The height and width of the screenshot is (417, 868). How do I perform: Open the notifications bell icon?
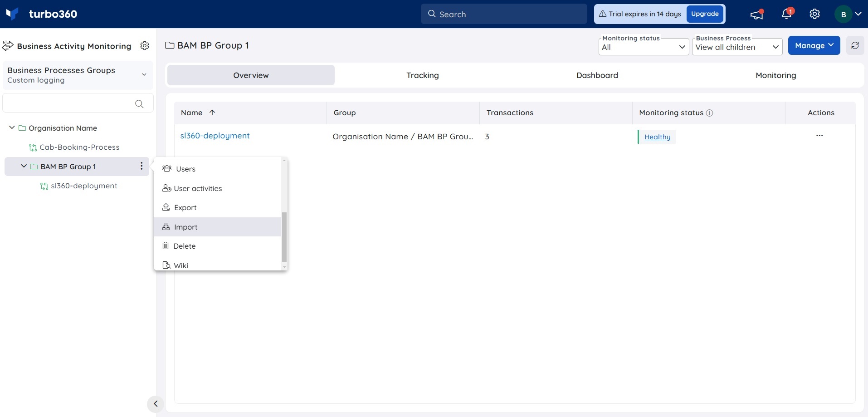[x=787, y=14]
